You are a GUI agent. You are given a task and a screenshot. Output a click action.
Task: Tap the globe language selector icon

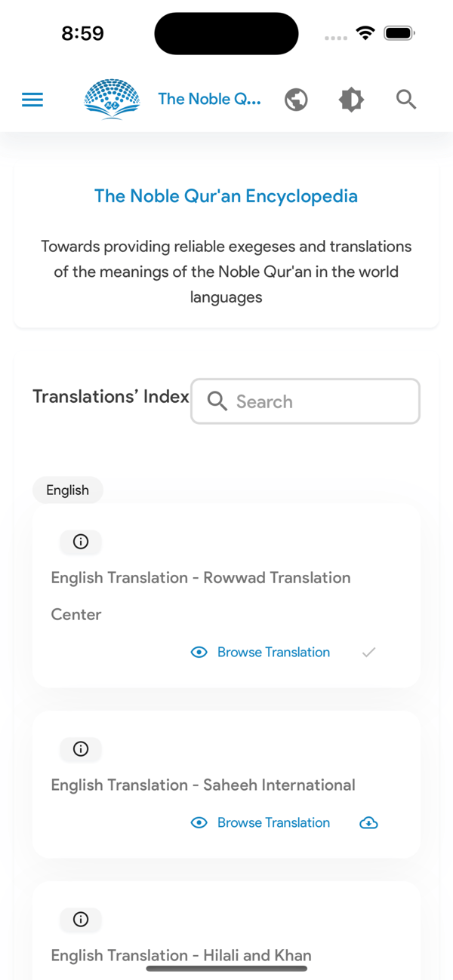(296, 99)
